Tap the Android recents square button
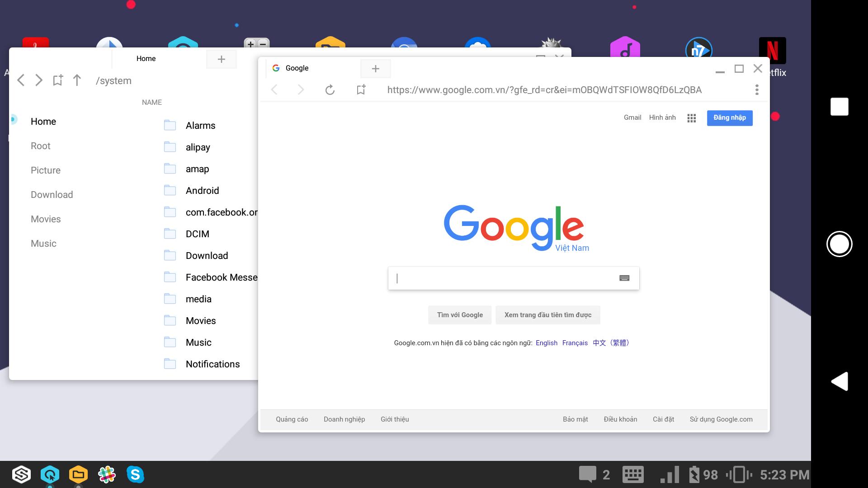The image size is (868, 488). (x=840, y=107)
